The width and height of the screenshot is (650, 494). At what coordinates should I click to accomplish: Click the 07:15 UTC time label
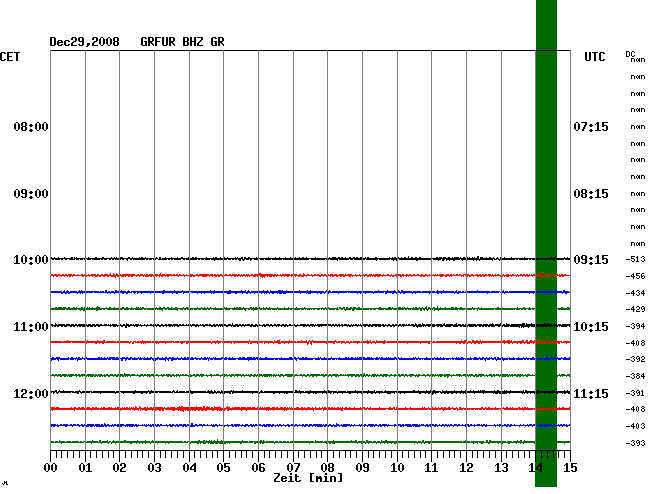tap(591, 127)
